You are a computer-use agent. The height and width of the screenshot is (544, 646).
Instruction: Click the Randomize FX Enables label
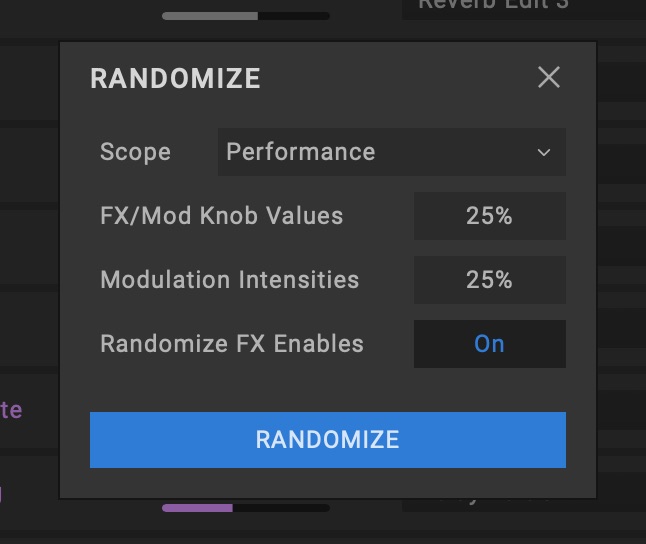[232, 344]
